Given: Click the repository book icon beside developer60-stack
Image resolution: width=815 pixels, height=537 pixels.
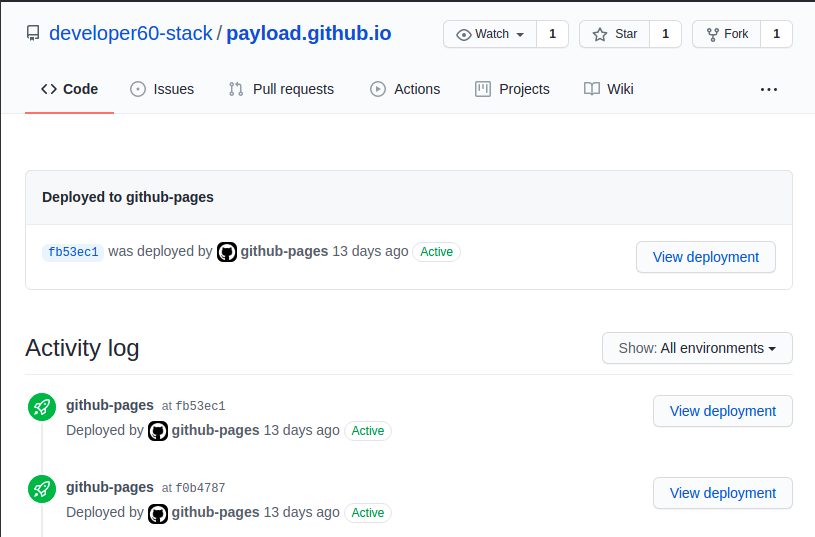Looking at the screenshot, I should tap(33, 34).
